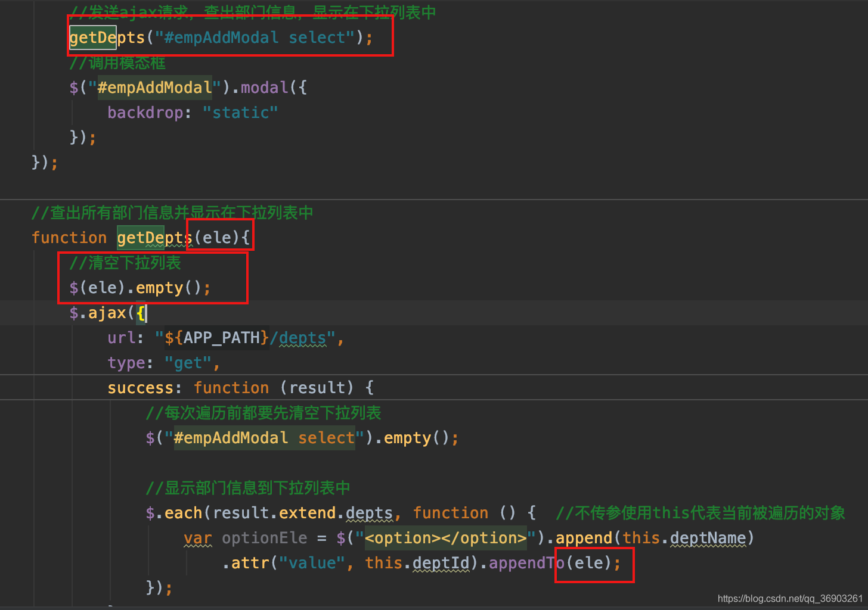
Task: Click the comment //每次遍历前都要先清空下拉列表
Action: tap(263, 413)
